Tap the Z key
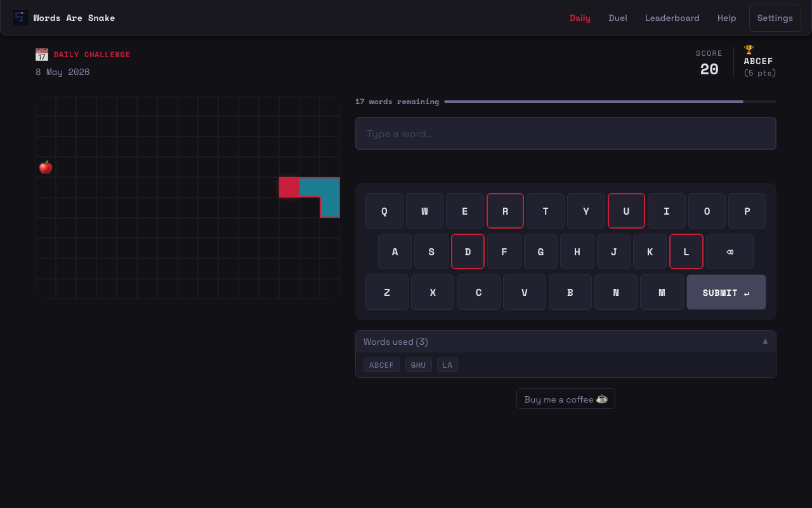The width and height of the screenshot is (812, 508). (387, 292)
